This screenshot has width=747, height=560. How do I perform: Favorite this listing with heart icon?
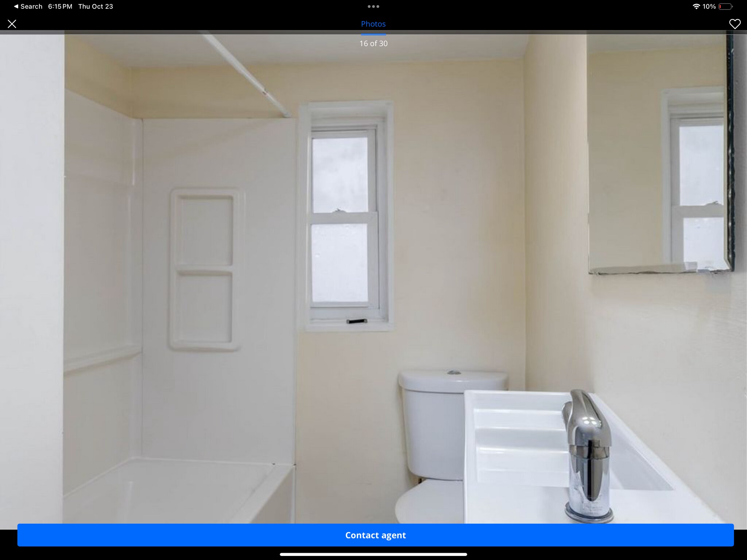point(735,24)
